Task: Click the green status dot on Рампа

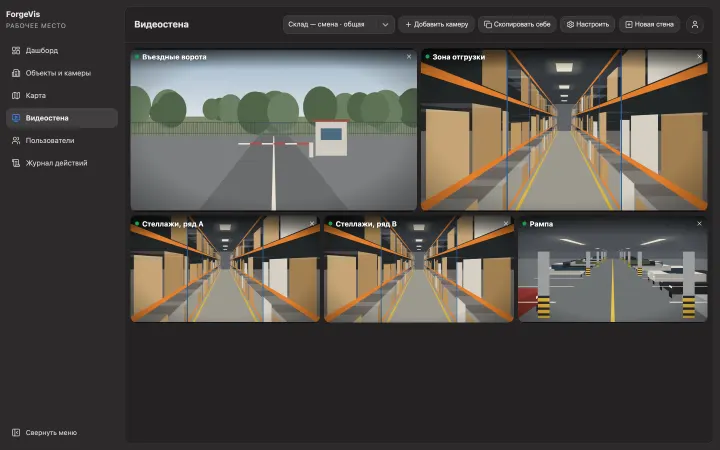Action: (x=524, y=224)
